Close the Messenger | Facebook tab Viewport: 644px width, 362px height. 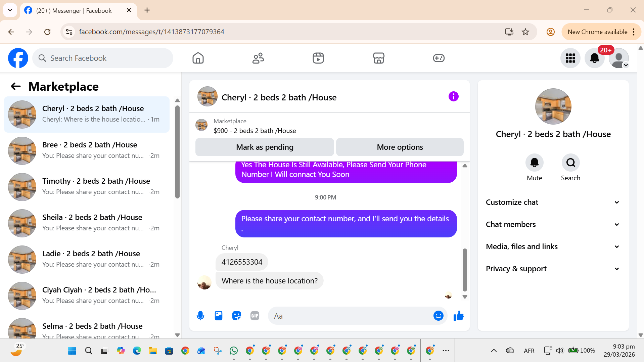point(129,10)
